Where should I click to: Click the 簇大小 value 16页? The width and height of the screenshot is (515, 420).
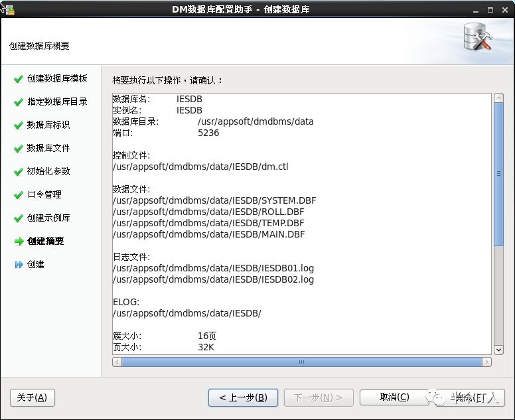207,336
